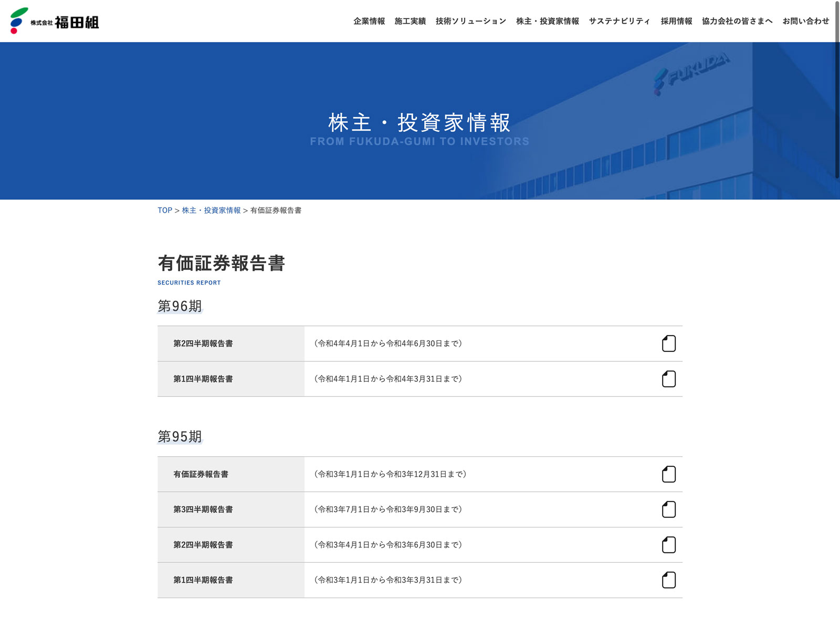Select the 令和3年1月1日から令和3年12月31日まで row

[x=390, y=474]
